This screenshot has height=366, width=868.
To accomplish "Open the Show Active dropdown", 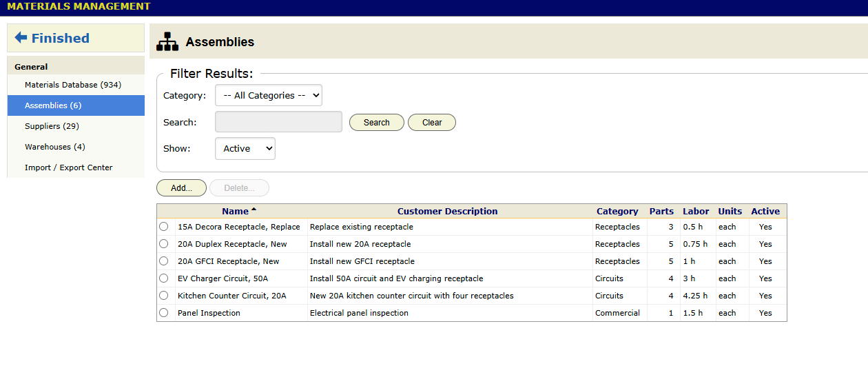I will tap(245, 149).
